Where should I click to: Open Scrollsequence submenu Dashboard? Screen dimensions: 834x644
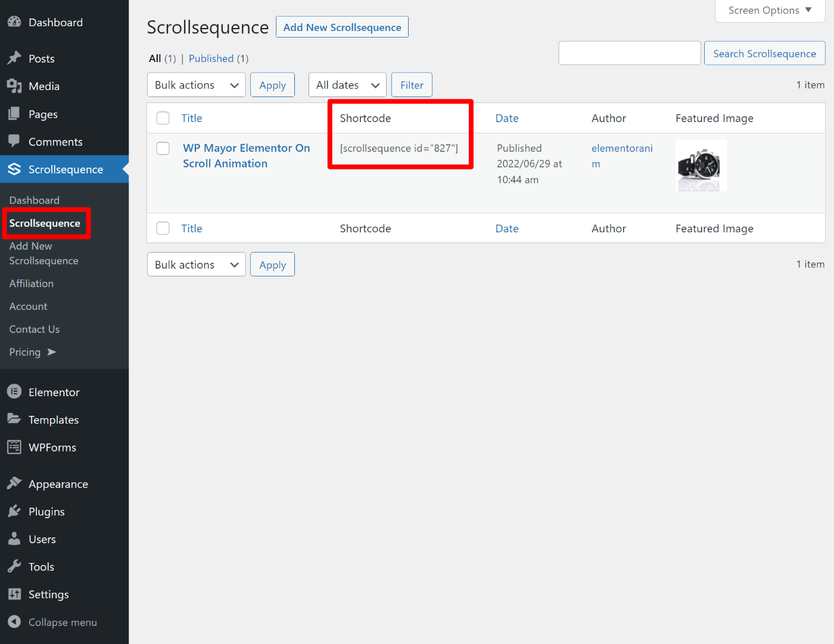[35, 200]
